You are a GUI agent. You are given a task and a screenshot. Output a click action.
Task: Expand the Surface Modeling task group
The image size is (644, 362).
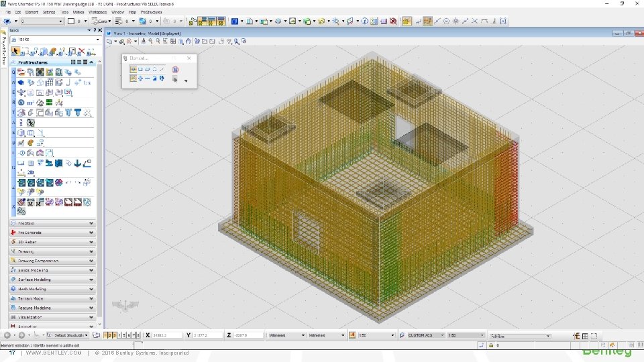(52, 280)
